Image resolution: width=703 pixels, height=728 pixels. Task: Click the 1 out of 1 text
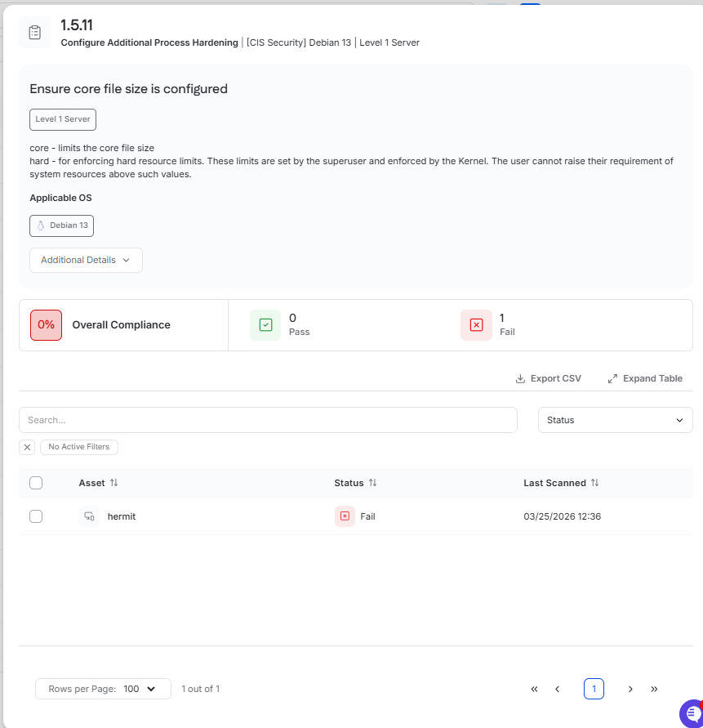click(201, 689)
